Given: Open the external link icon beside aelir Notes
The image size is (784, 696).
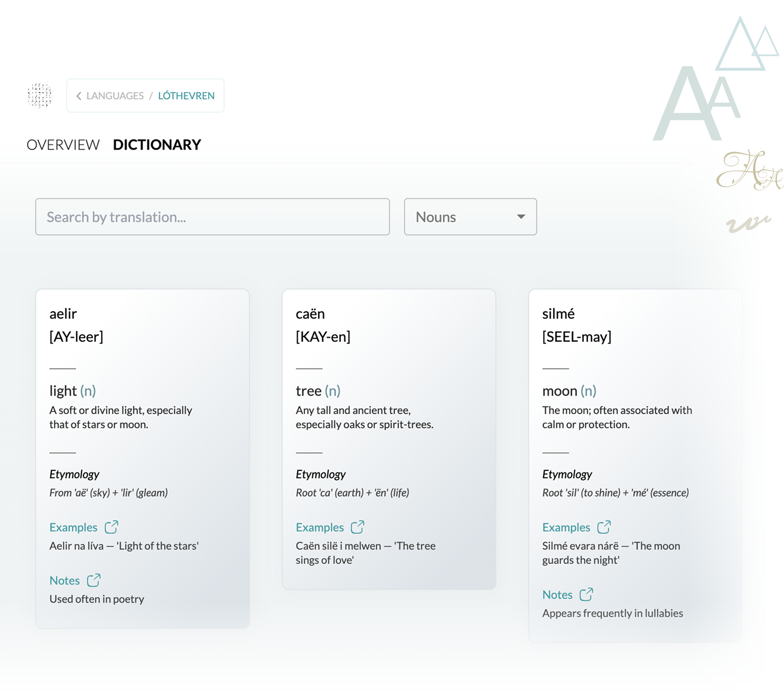Looking at the screenshot, I should tap(95, 580).
